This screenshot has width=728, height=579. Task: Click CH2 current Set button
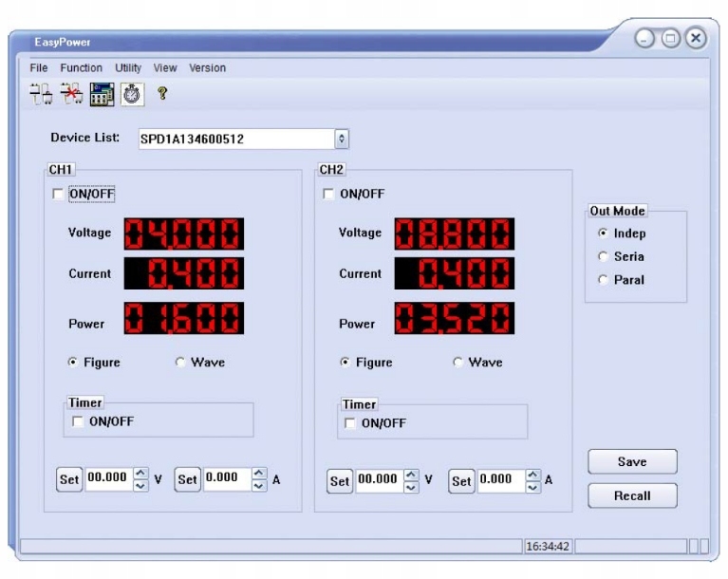pos(461,481)
